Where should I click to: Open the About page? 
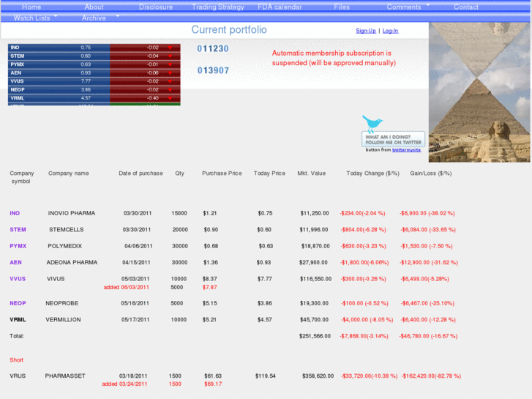pos(94,7)
